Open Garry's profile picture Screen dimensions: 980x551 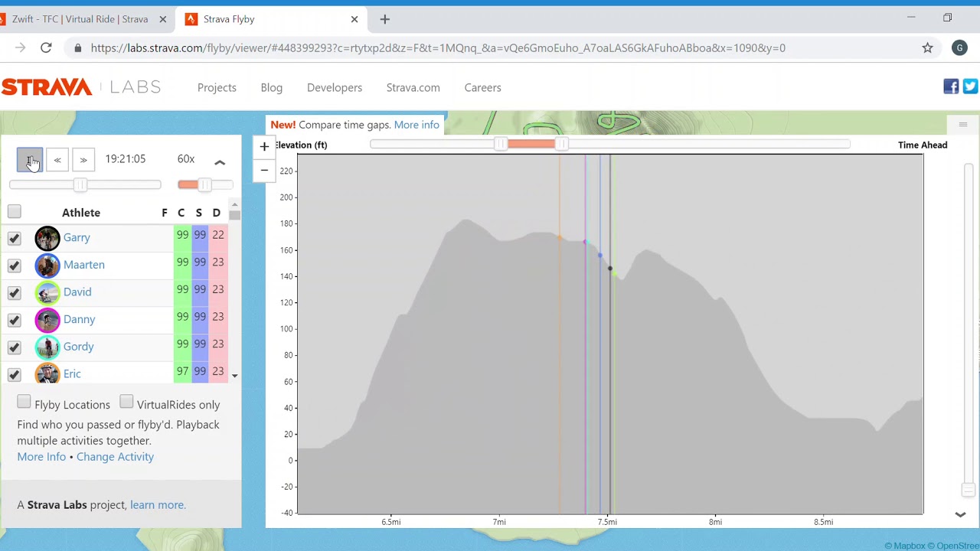pyautogui.click(x=47, y=238)
